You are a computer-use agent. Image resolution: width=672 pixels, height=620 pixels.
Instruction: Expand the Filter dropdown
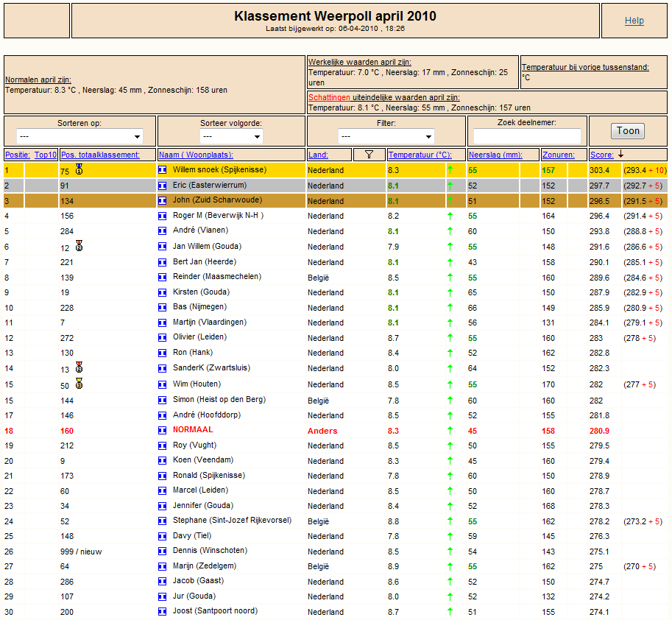(x=386, y=136)
